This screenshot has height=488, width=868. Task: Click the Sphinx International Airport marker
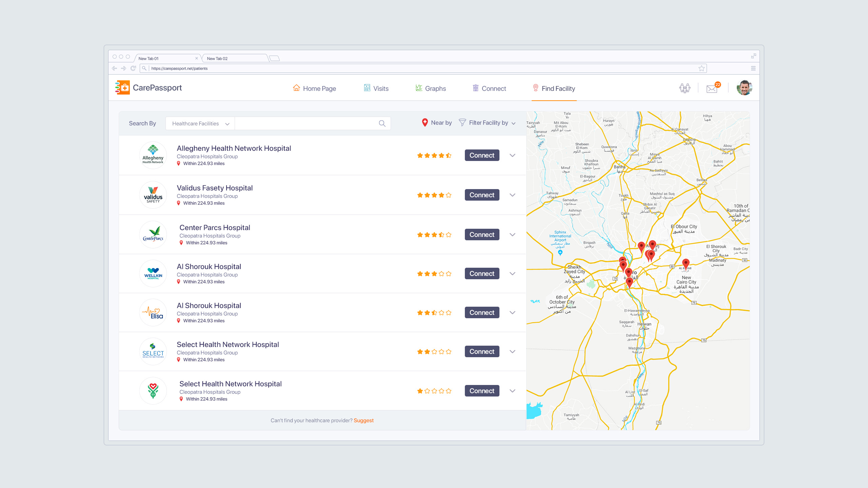coord(560,252)
